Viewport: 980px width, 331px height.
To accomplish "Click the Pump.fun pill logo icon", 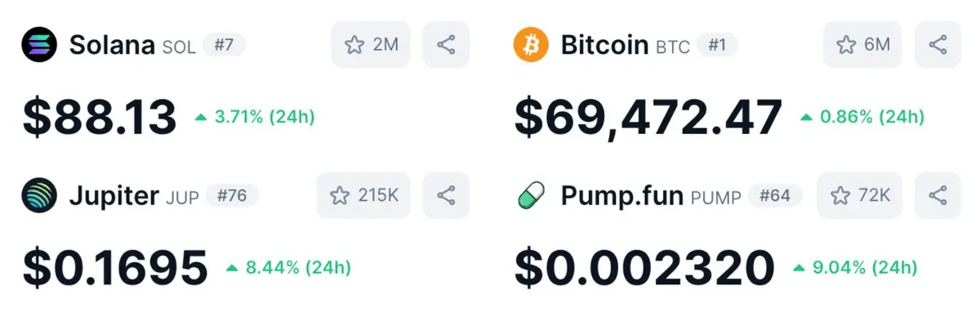I will pyautogui.click(x=531, y=196).
